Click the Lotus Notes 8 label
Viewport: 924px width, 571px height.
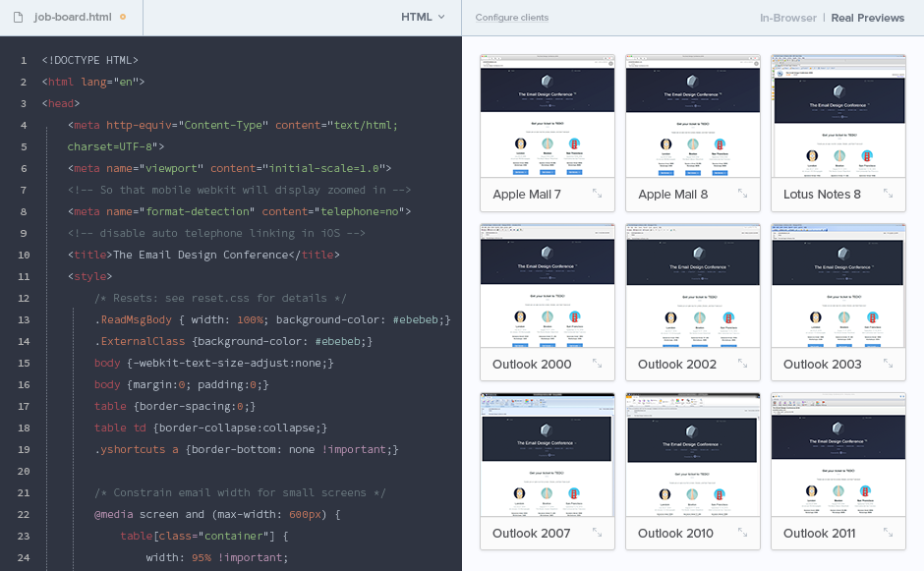(822, 194)
